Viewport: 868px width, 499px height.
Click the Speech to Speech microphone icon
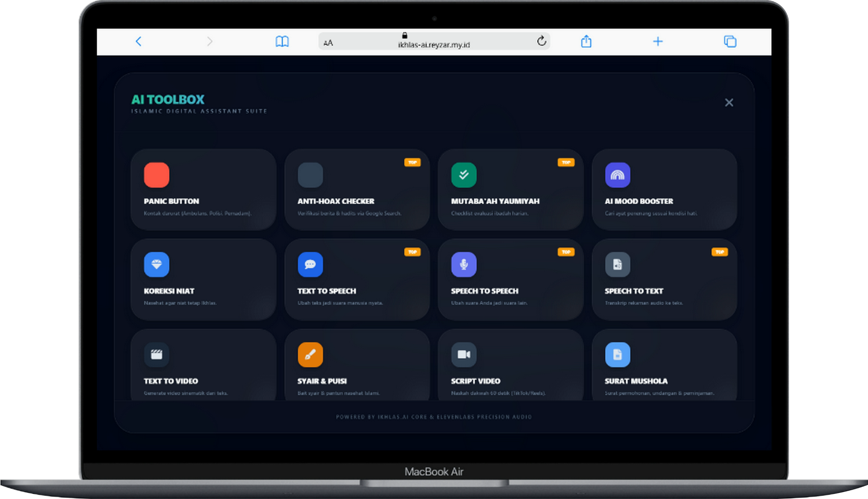464,265
